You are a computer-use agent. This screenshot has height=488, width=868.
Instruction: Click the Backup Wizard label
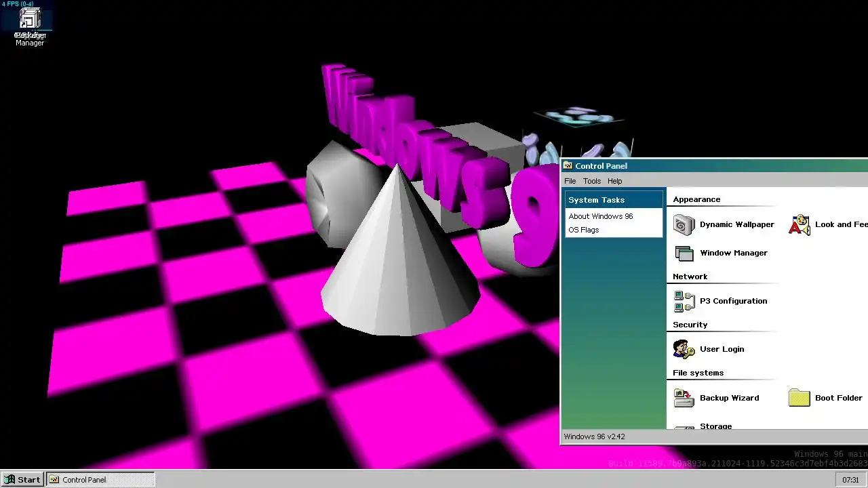(x=730, y=398)
